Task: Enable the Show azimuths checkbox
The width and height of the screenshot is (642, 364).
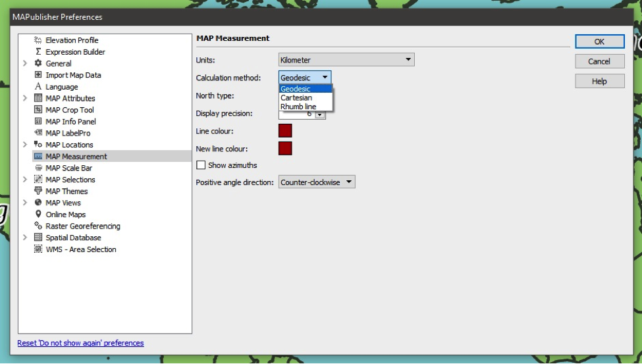Action: point(201,165)
